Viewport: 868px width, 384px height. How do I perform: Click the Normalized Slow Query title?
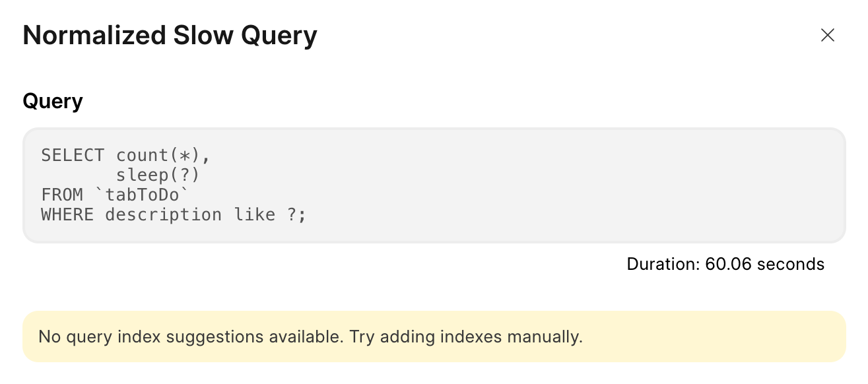coord(170,36)
